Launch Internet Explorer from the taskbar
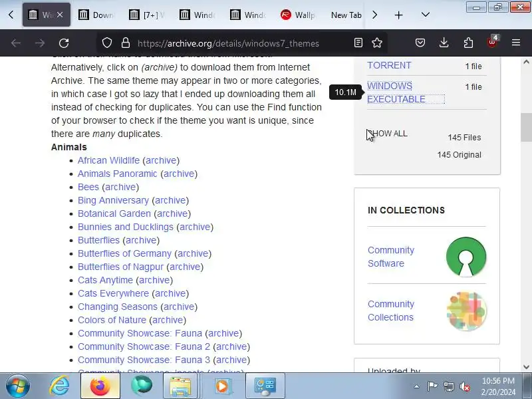The image size is (532, 399). (x=59, y=386)
